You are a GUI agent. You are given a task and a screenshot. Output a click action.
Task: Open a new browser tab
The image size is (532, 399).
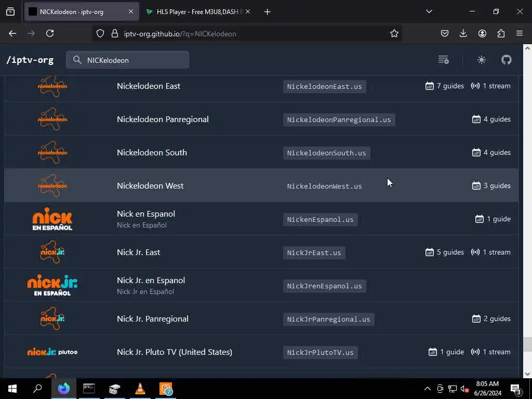click(x=267, y=12)
